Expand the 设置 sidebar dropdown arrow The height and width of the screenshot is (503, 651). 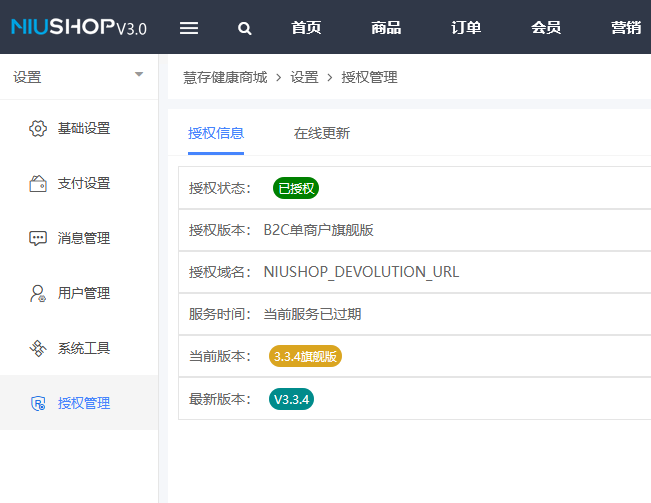tap(139, 75)
